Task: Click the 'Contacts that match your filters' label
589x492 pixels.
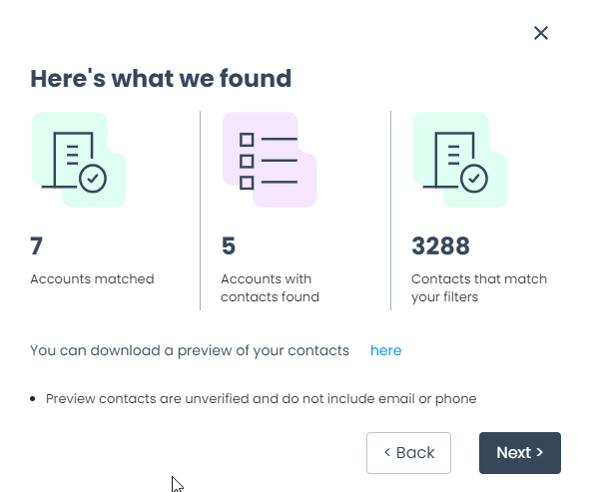Action: pos(479,288)
